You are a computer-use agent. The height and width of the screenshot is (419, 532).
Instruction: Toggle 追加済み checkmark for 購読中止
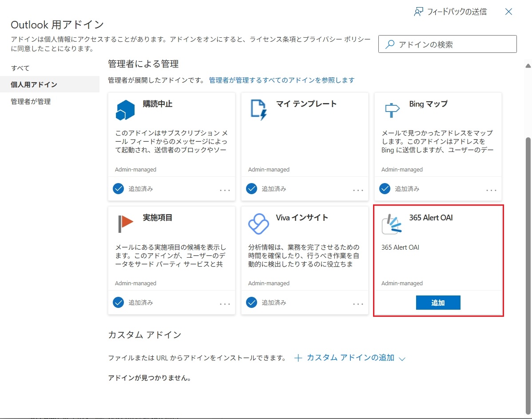click(x=118, y=189)
